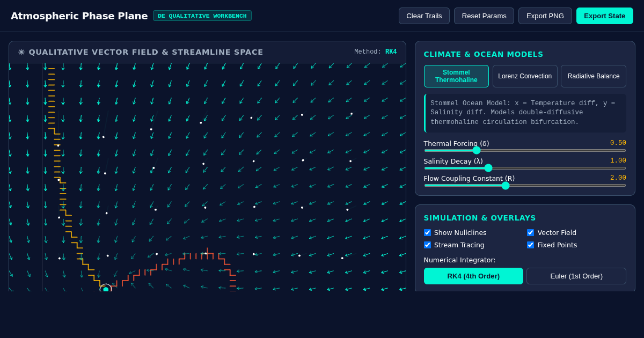Click the RK4 method label in plot header

(391, 52)
